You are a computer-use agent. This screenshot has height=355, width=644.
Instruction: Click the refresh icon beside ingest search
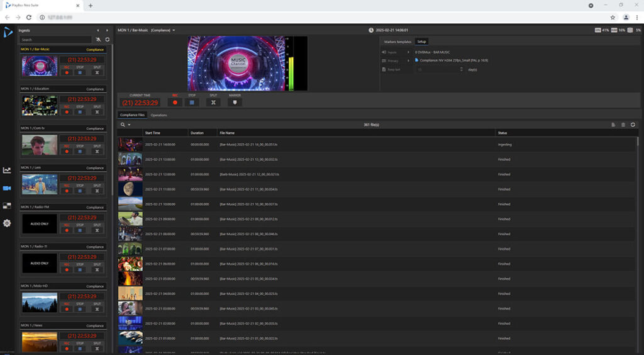click(107, 40)
